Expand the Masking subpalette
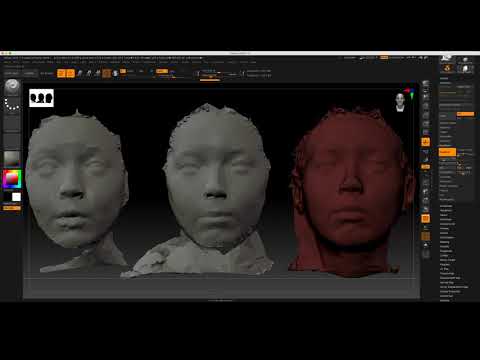 click(x=445, y=242)
